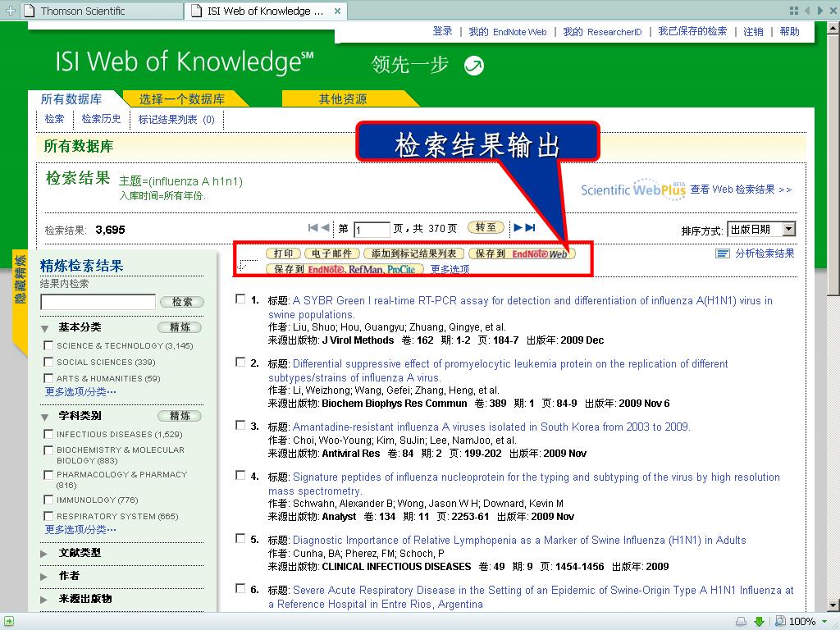Click the status bar page icon at left
The width and height of the screenshot is (840, 630).
pyautogui.click(x=9, y=622)
